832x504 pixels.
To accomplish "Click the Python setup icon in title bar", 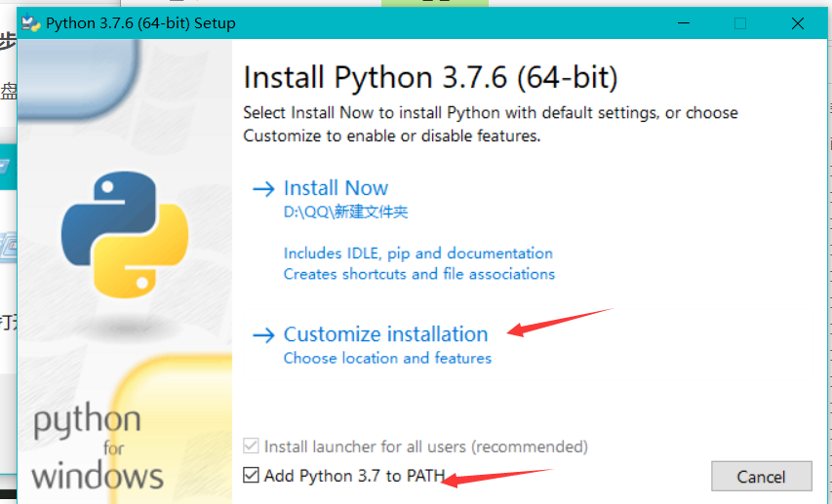I will [31, 23].
